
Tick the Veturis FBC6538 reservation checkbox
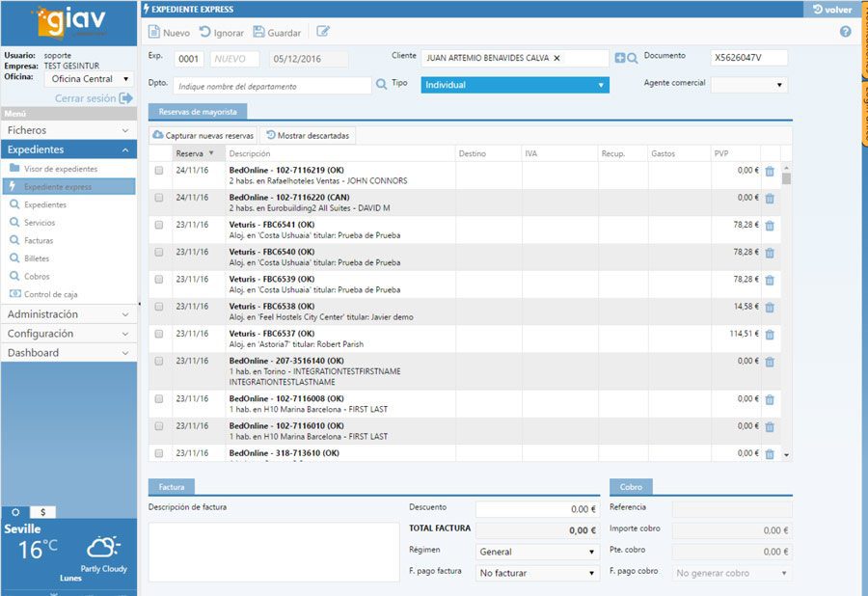[x=159, y=307]
